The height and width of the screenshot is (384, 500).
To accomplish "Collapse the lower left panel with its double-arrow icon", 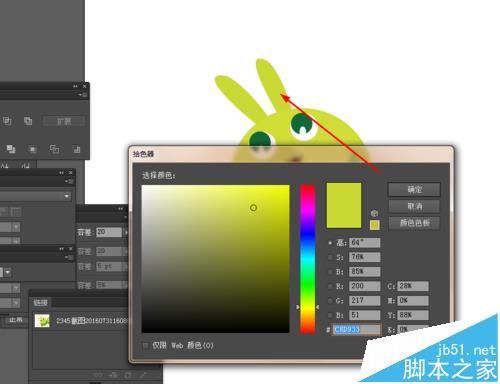I will [61, 249].
